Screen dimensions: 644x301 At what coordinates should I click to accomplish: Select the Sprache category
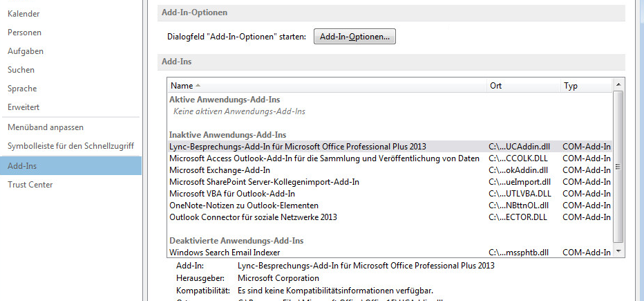pos(22,89)
